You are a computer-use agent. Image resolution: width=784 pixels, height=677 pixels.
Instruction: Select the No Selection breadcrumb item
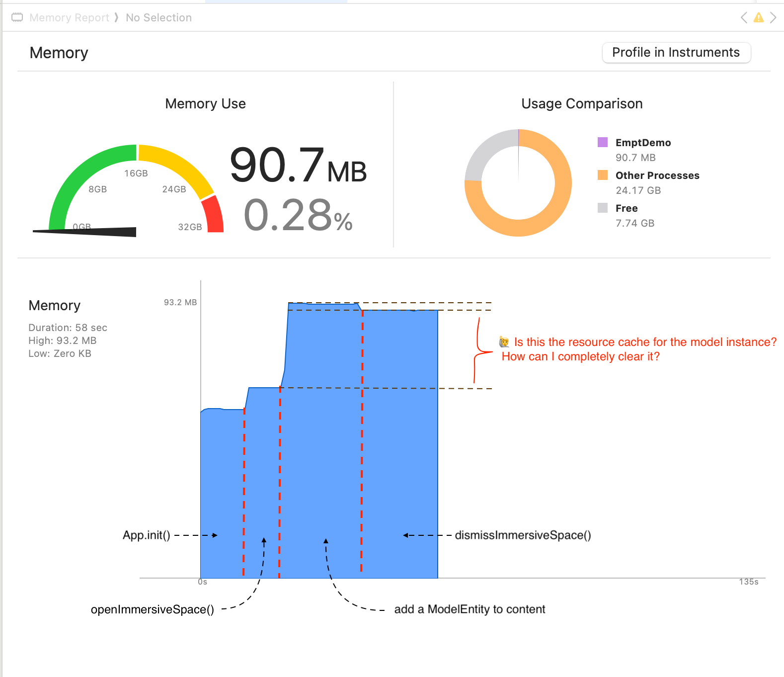coord(158,17)
